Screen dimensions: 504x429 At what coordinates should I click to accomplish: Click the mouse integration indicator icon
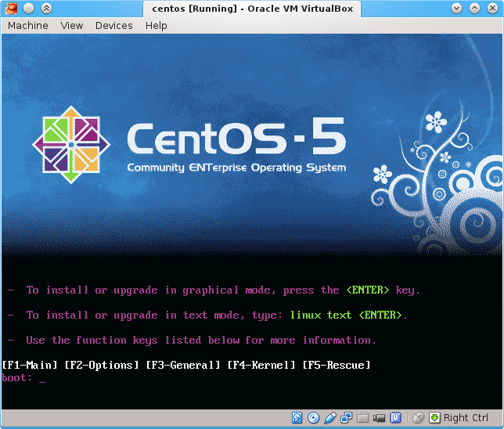(418, 418)
